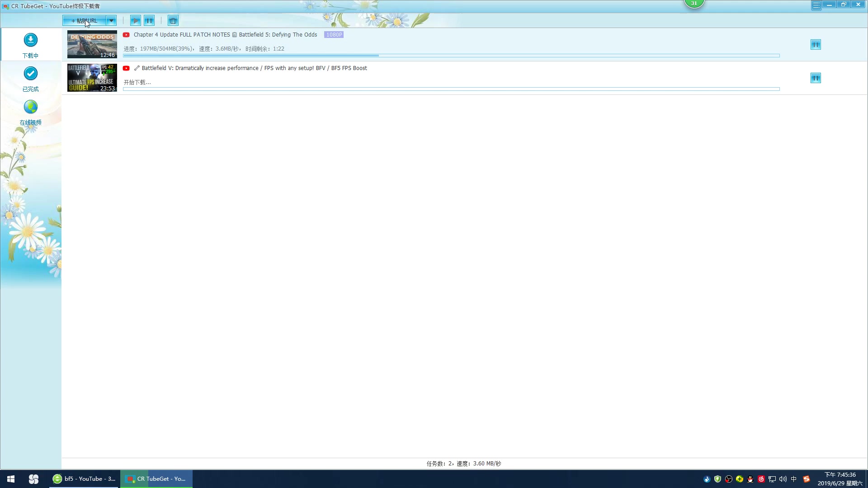Viewport: 868px width, 488px height.
Task: Click the green plus 360 tray icon
Action: click(x=740, y=479)
